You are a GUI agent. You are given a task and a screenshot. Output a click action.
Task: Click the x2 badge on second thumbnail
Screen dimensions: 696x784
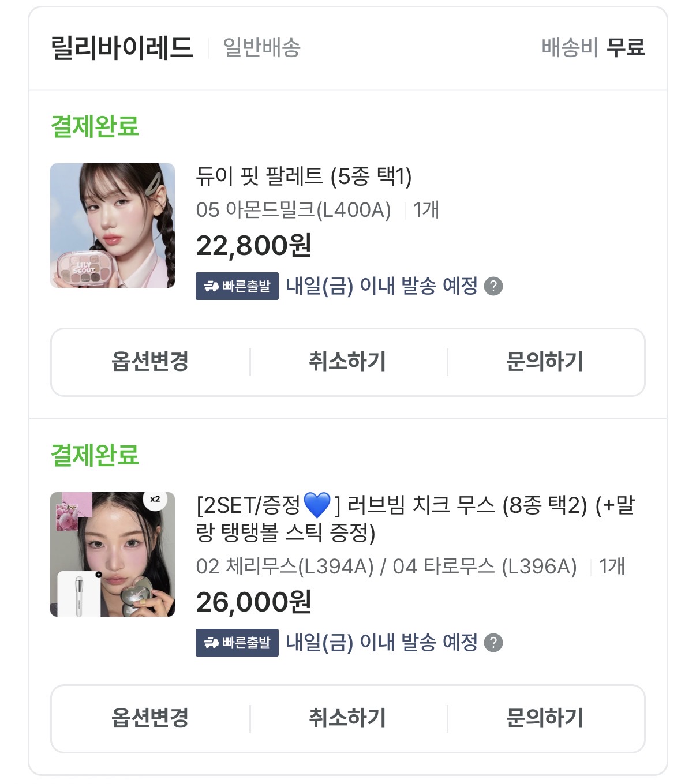[155, 499]
